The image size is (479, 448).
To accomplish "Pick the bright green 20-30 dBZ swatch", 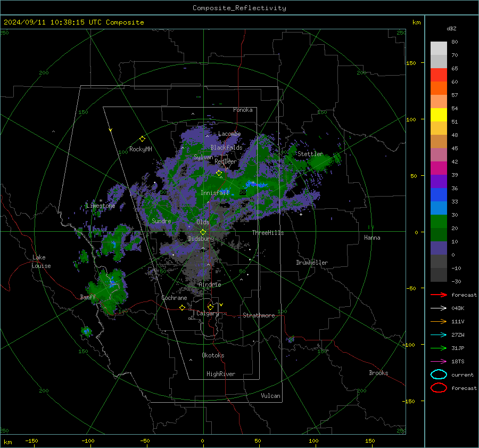I will coord(439,222).
